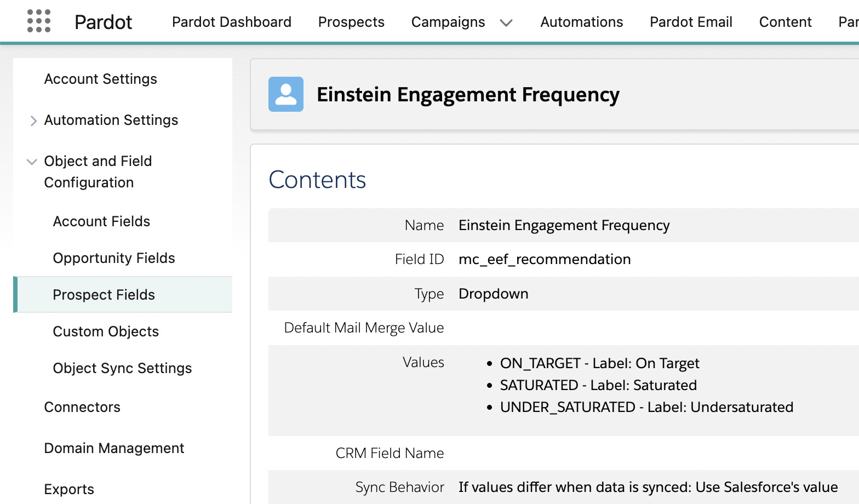Viewport: 859px width, 504px height.
Task: Go to the Pardot Dashboard tab
Action: [x=232, y=22]
